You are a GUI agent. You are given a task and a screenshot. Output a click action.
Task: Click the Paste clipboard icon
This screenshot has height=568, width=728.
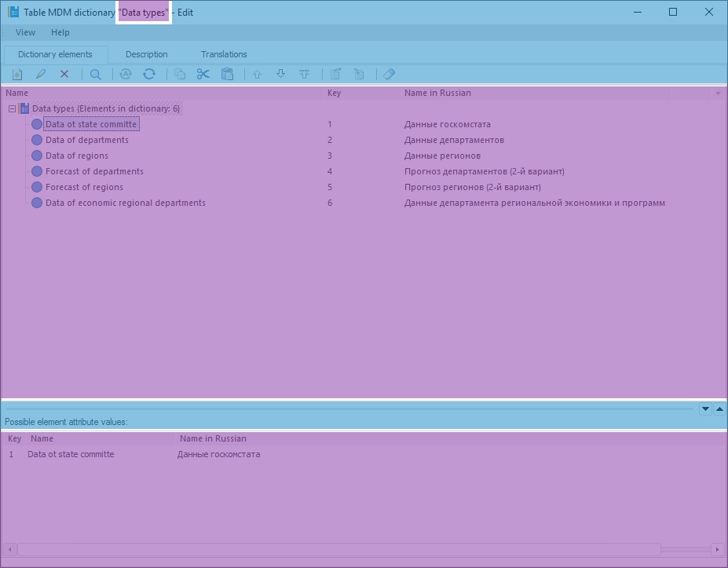pos(227,74)
